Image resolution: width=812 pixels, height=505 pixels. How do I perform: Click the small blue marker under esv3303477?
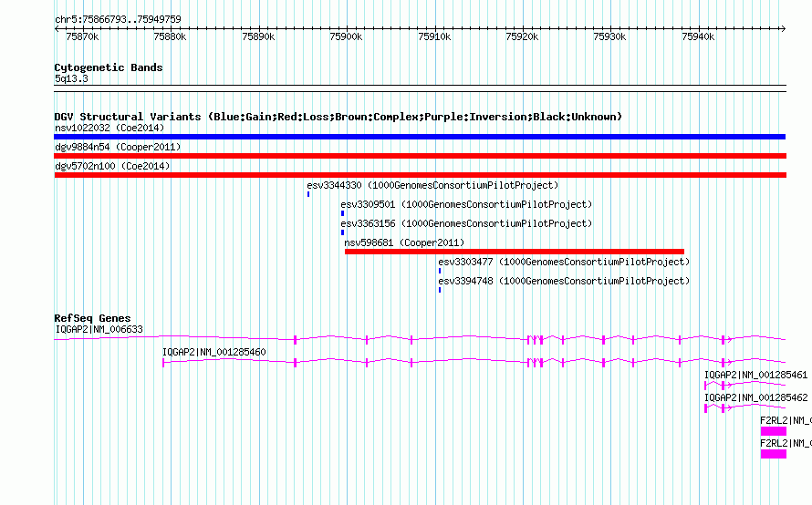pos(440,271)
